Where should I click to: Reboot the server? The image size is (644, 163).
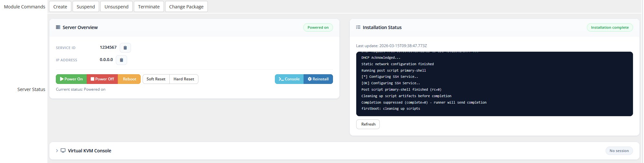tap(129, 79)
